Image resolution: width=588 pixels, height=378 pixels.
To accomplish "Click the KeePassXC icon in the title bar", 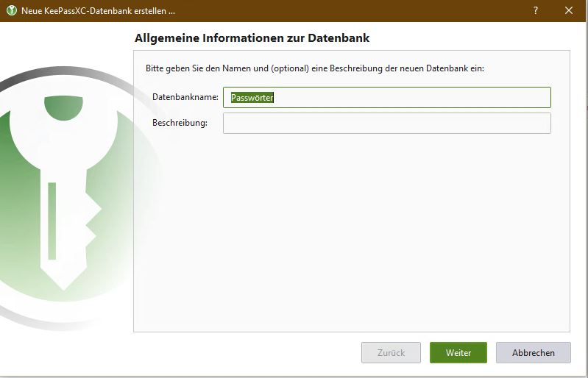I will [11, 10].
